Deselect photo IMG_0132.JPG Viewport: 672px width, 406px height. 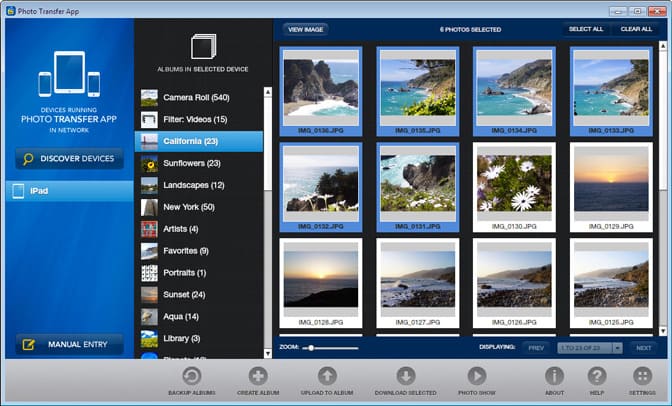pyautogui.click(x=321, y=187)
